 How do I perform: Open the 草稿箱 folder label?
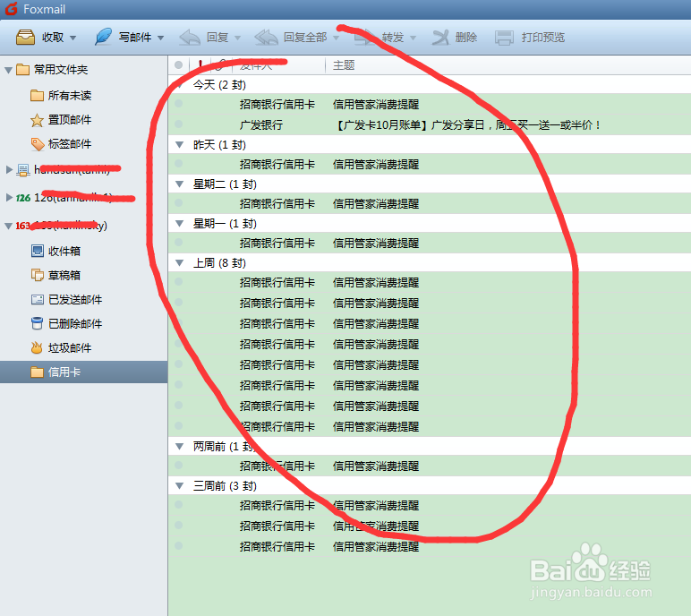(64, 275)
